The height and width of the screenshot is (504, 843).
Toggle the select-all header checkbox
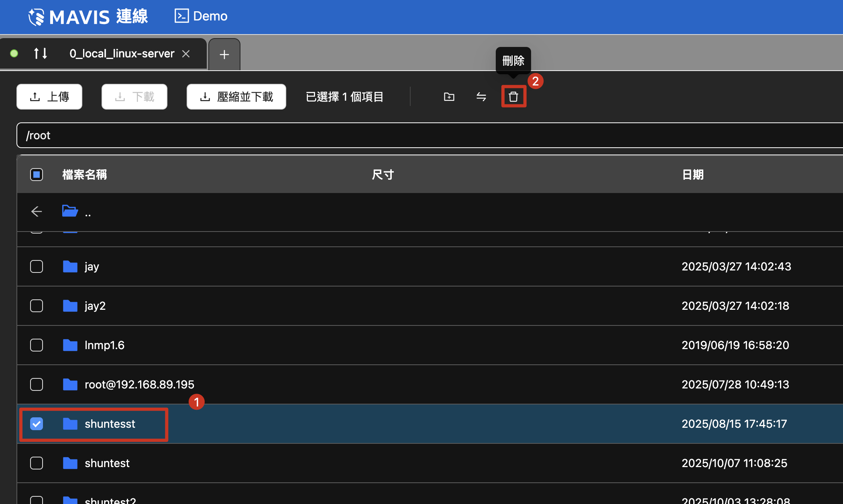tap(37, 175)
